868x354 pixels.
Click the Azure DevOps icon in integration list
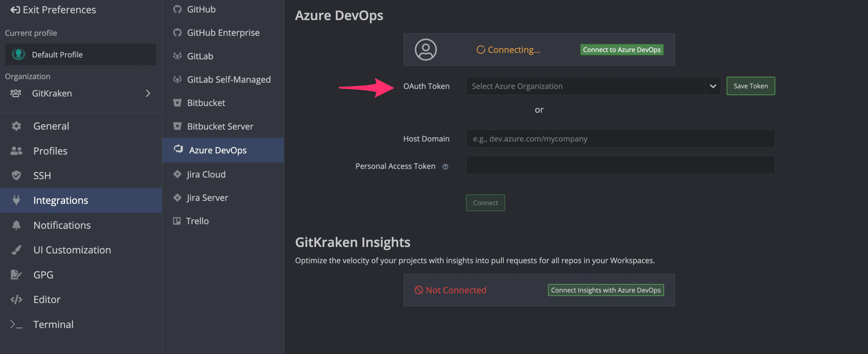pyautogui.click(x=177, y=150)
